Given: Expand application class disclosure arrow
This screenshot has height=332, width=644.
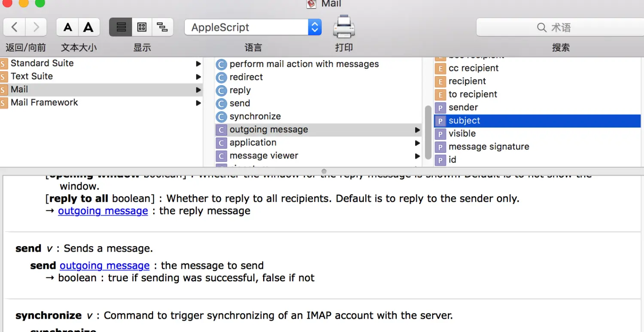Looking at the screenshot, I should pos(417,143).
